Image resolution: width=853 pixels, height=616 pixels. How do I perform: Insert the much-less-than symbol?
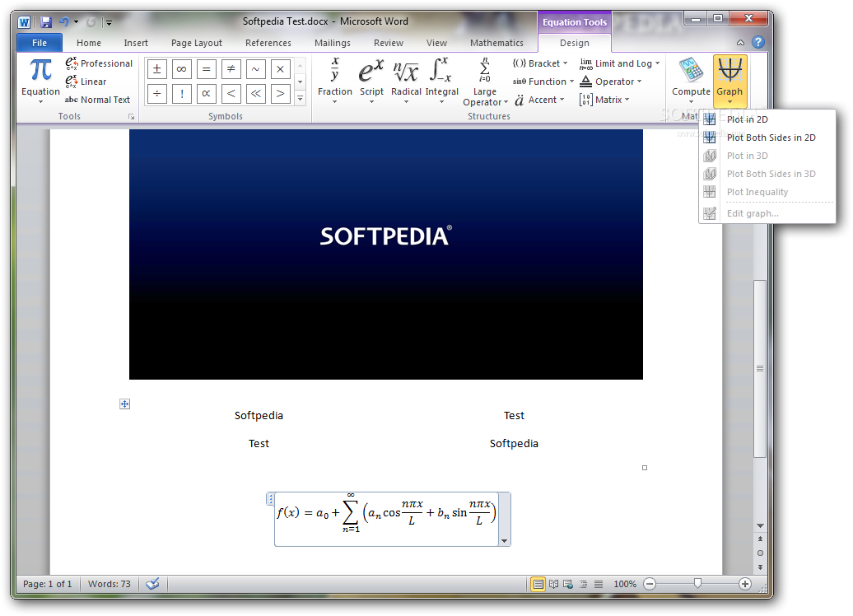(256, 94)
